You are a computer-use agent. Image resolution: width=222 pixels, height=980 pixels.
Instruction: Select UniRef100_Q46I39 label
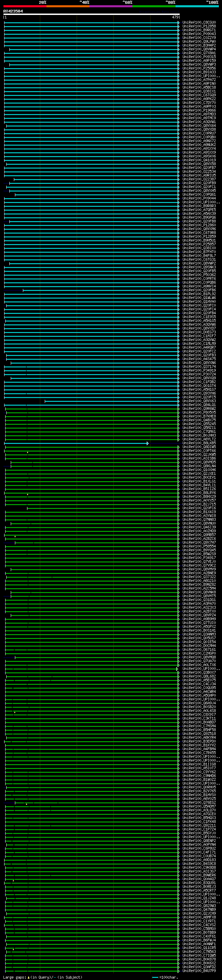click(x=199, y=527)
